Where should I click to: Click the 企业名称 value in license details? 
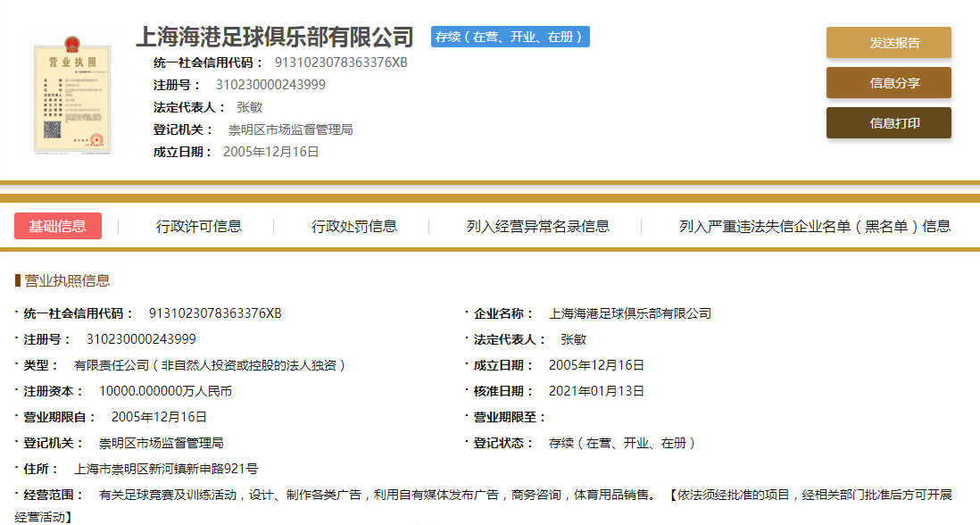click(630, 313)
